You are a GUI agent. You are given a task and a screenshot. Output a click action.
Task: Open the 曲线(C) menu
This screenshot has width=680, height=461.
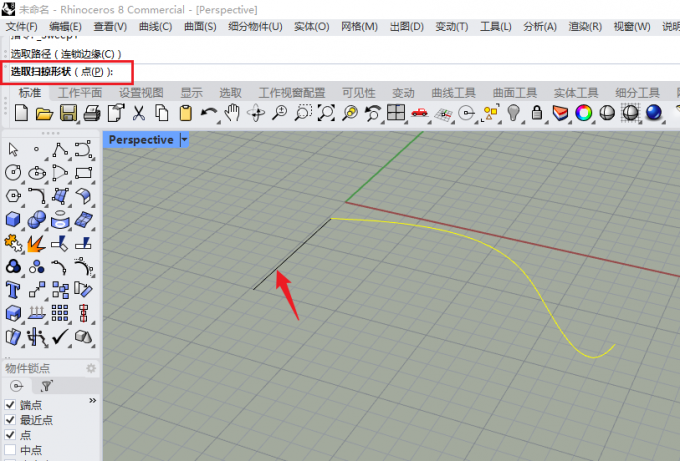coord(155,27)
